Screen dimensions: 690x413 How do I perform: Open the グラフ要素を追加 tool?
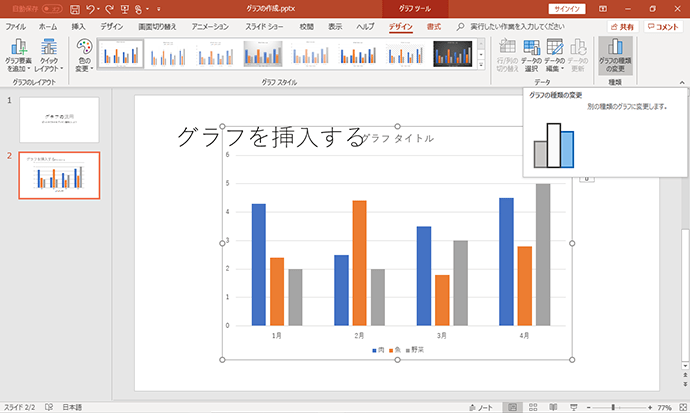(x=18, y=55)
